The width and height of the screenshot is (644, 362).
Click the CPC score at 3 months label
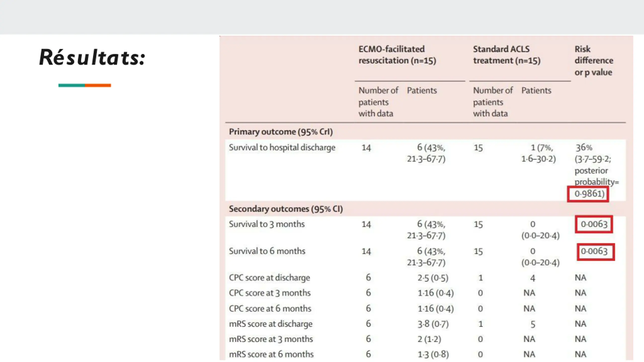(270, 293)
